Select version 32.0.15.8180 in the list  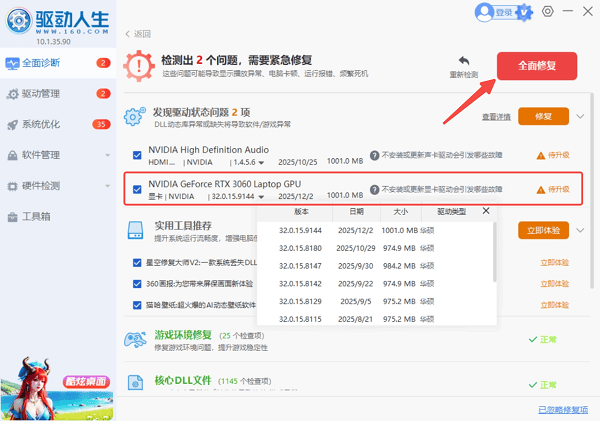(375, 248)
